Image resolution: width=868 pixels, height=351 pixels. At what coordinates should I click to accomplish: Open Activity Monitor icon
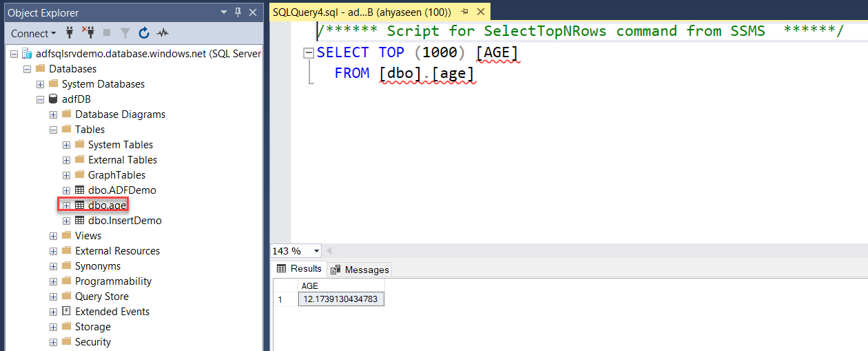tap(163, 33)
